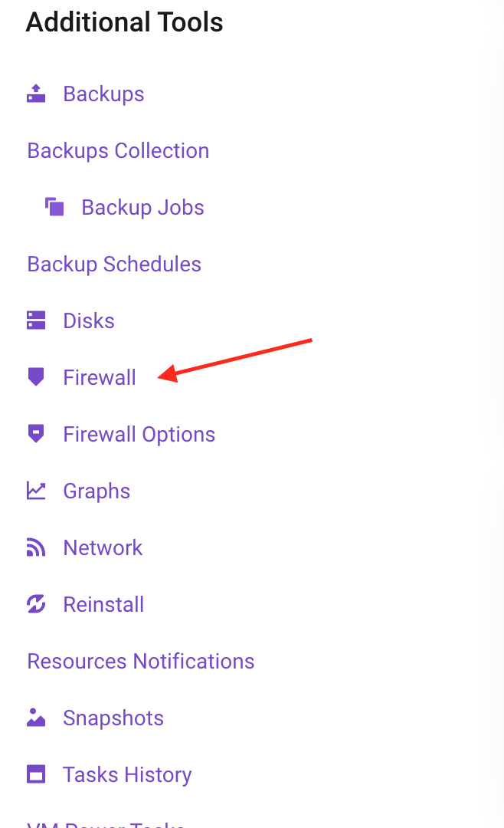The image size is (504, 828).
Task: Click the Reinstall circular arrows icon
Action: [36, 604]
